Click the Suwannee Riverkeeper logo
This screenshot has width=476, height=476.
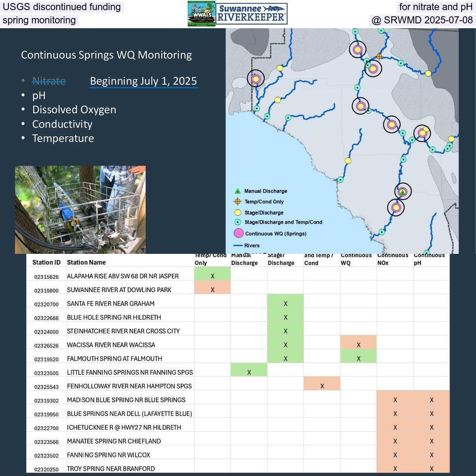point(252,14)
